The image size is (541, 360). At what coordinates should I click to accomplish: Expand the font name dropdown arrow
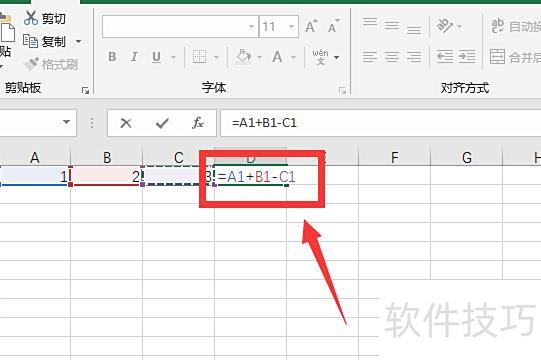click(252, 26)
